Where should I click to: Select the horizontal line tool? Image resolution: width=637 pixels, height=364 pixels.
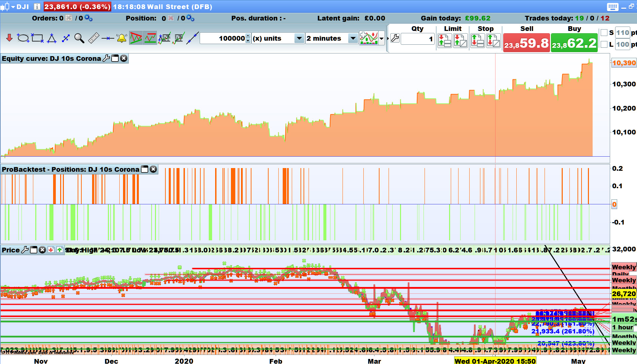108,38
